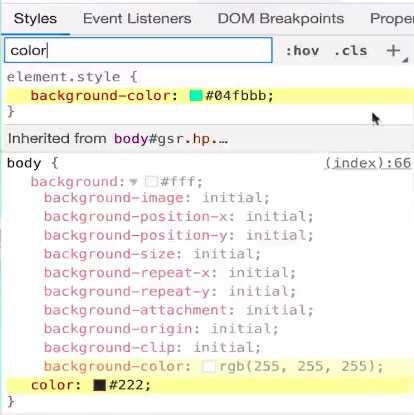Collapse the background shorthand triangle
This screenshot has height=415, width=414.
click(x=133, y=182)
